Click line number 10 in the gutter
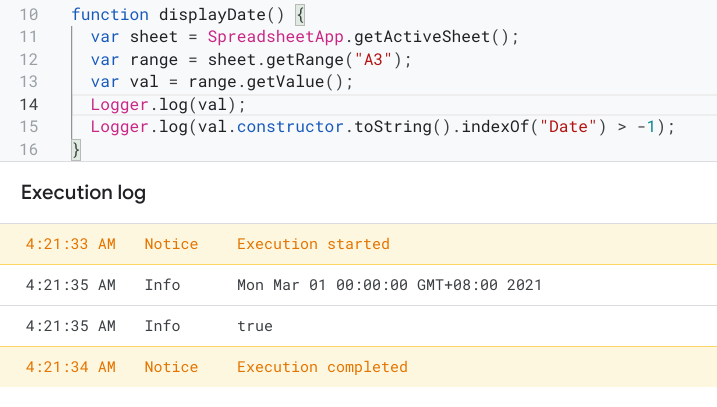The height and width of the screenshot is (407, 717). 29,15
